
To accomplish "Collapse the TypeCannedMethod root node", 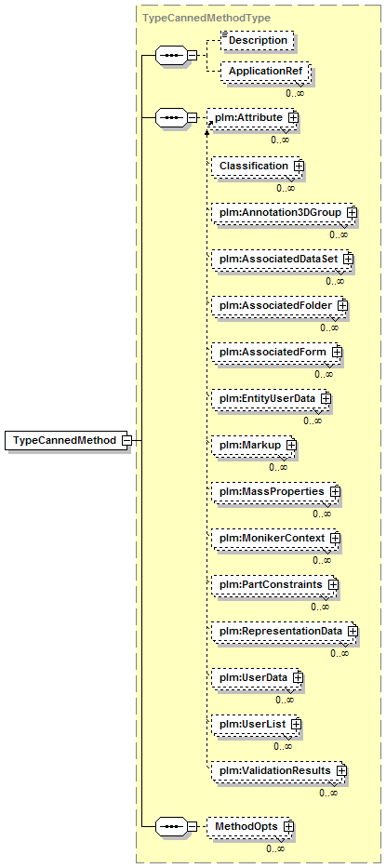I will [126, 441].
